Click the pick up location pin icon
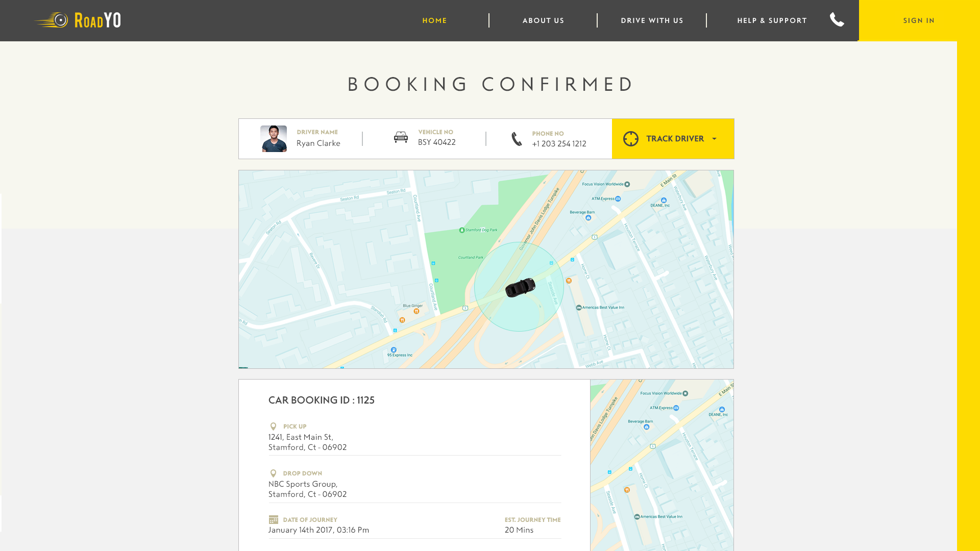 click(273, 427)
